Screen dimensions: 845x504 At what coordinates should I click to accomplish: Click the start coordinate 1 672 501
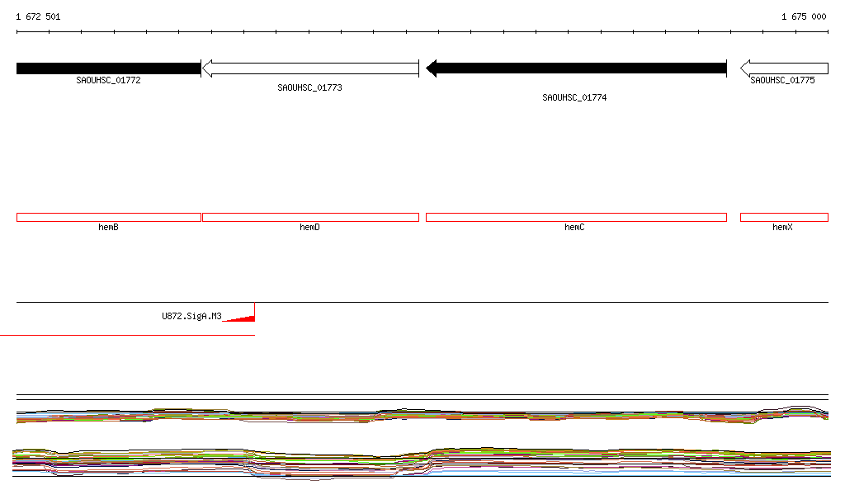coord(38,16)
